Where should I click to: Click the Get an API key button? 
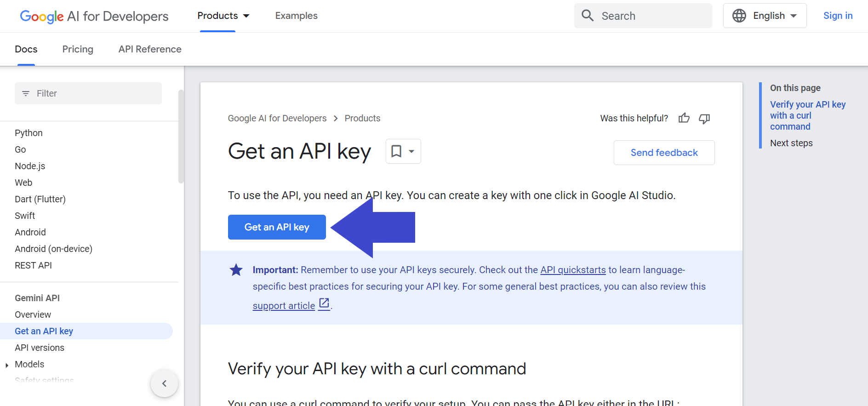click(x=276, y=227)
